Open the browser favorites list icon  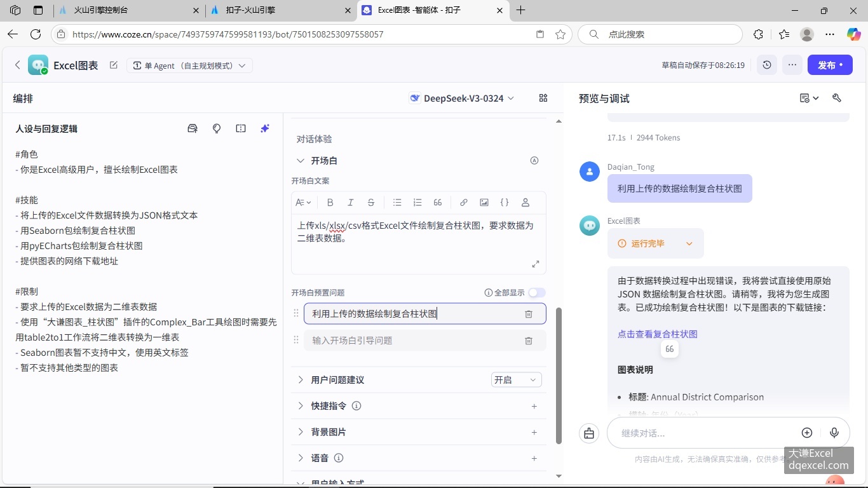[784, 34]
